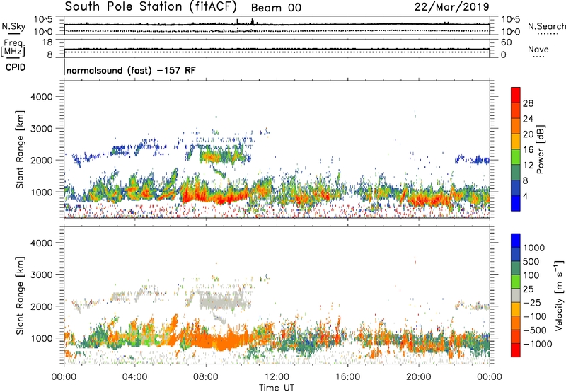Click the gray segment of Velocity colorbar
This screenshot has width=566, height=392.
pyautogui.click(x=516, y=296)
